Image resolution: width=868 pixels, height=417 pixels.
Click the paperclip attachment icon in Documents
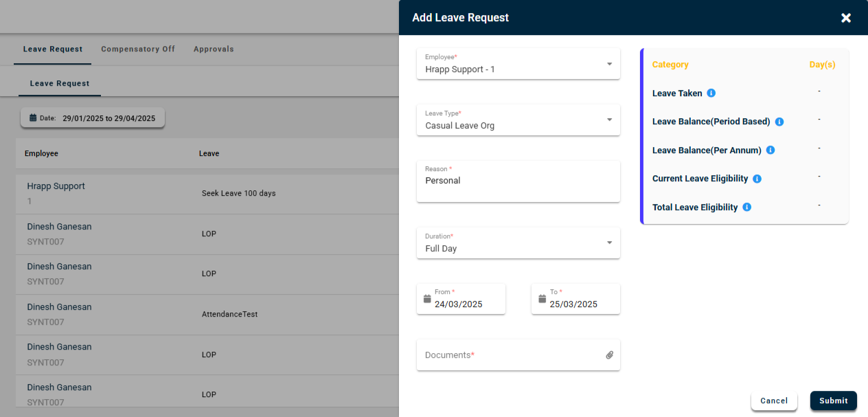click(609, 355)
